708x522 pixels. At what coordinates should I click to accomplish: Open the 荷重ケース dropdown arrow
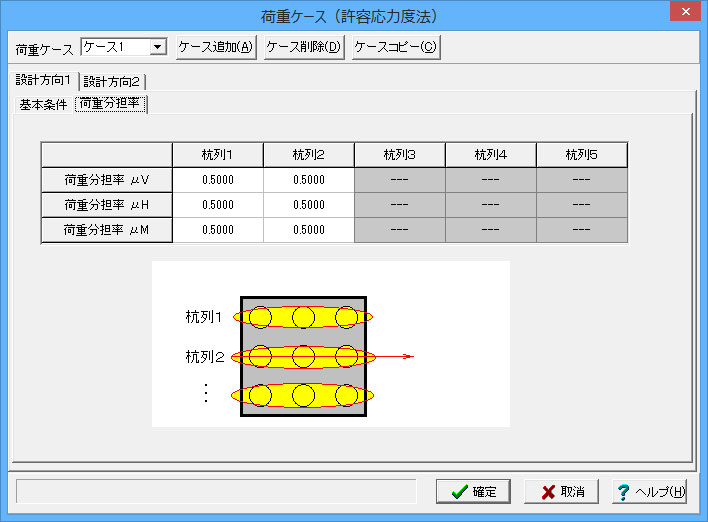tap(157, 47)
